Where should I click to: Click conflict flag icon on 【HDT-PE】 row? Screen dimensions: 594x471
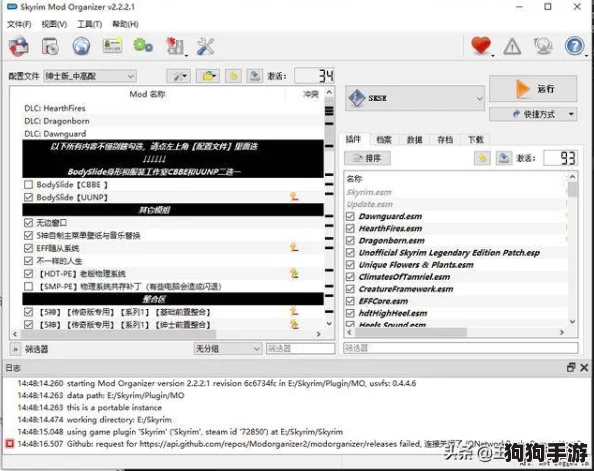[x=294, y=273]
